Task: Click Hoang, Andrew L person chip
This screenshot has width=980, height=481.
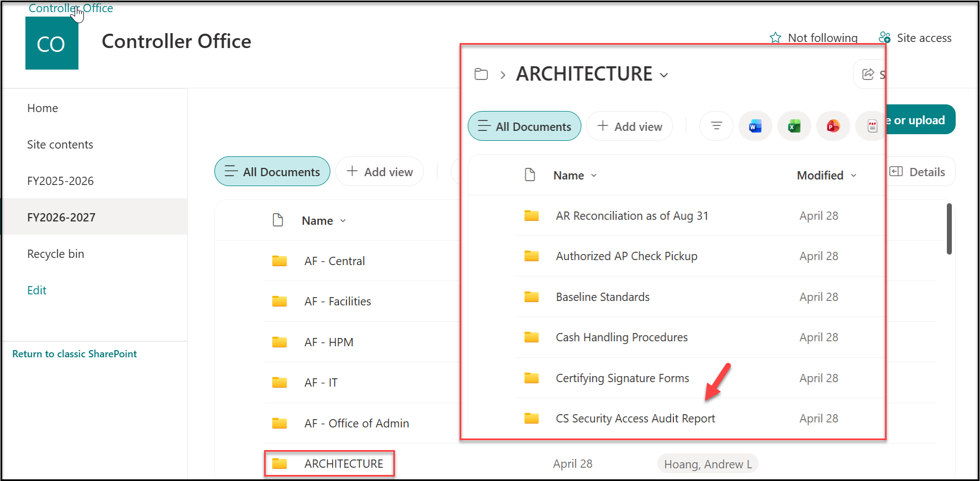Action: [708, 464]
